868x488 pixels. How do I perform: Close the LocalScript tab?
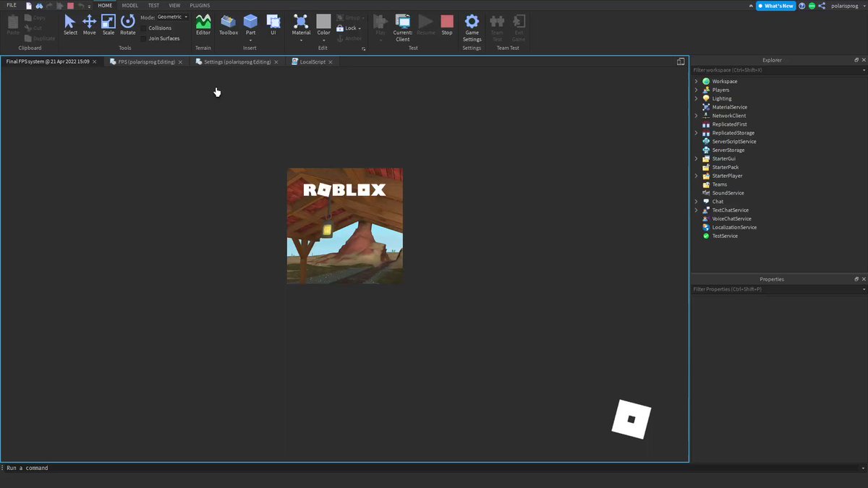331,62
